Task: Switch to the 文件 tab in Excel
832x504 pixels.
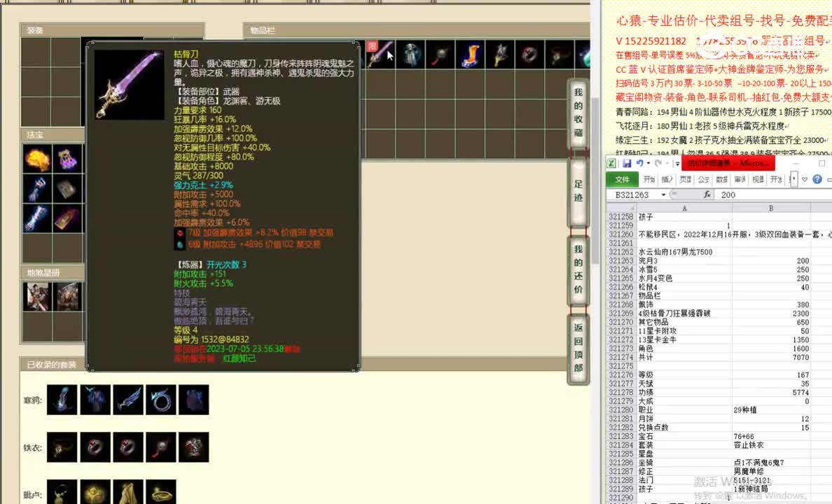Action: [623, 178]
